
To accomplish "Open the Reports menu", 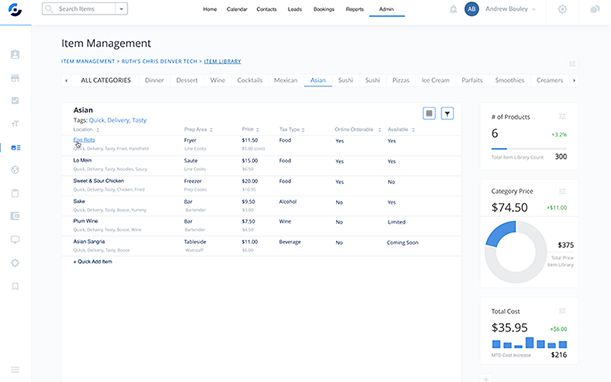I will tap(355, 9).
